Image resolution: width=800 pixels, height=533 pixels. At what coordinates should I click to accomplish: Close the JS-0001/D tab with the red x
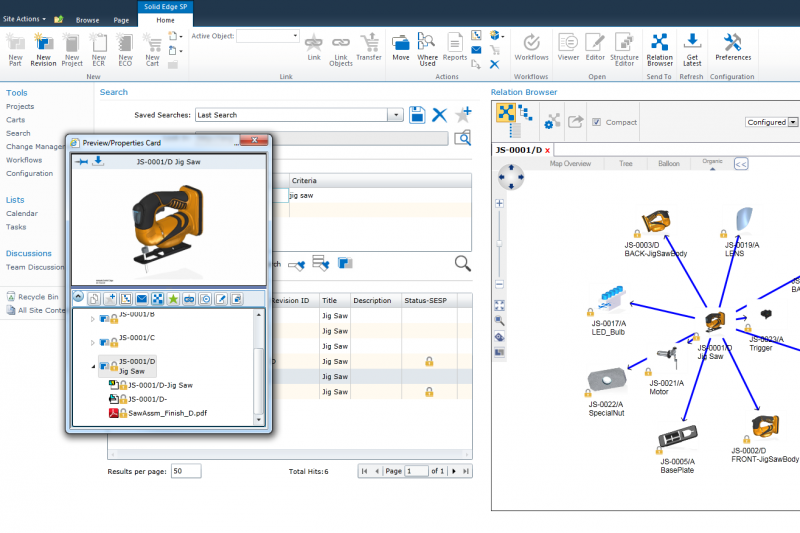[x=547, y=150]
